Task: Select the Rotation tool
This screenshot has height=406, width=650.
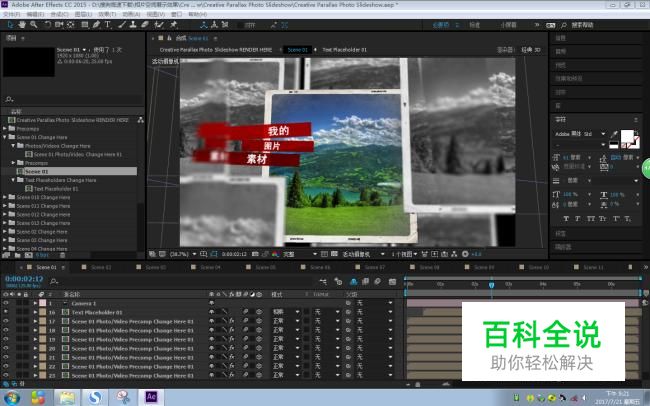Action: [48, 25]
